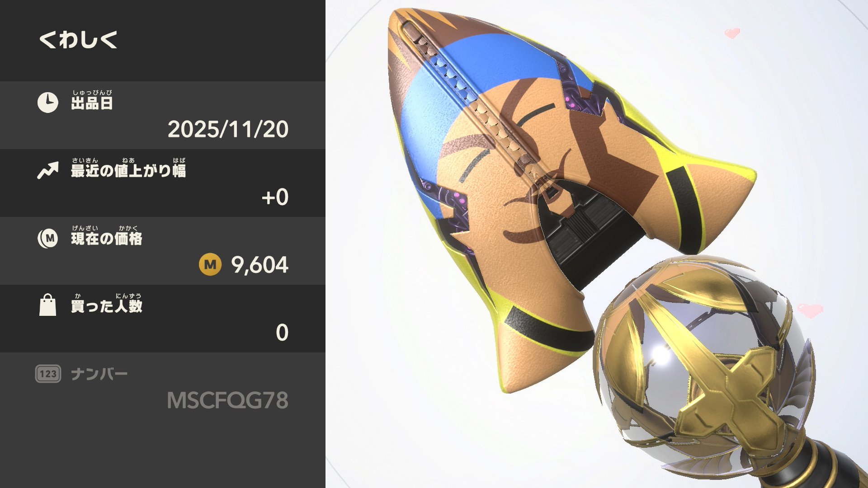
Task: Select the 出品日 row label
Action: pyautogui.click(x=92, y=103)
